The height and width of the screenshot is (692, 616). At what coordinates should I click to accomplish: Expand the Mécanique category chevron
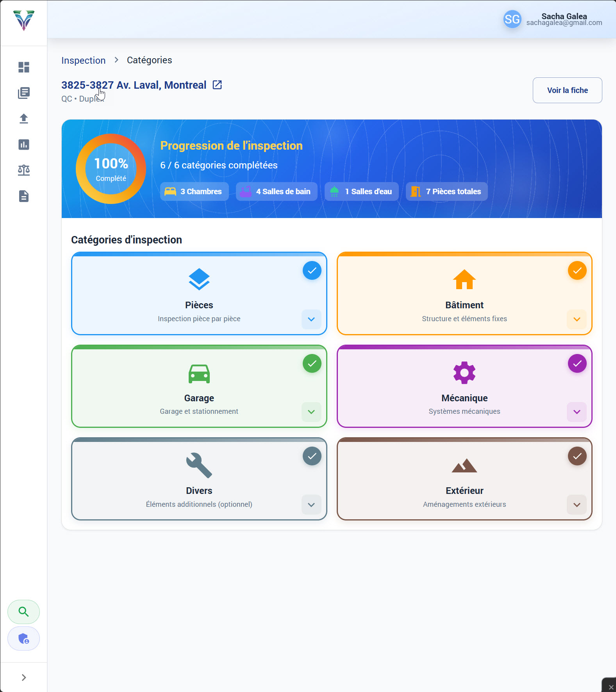click(x=577, y=412)
